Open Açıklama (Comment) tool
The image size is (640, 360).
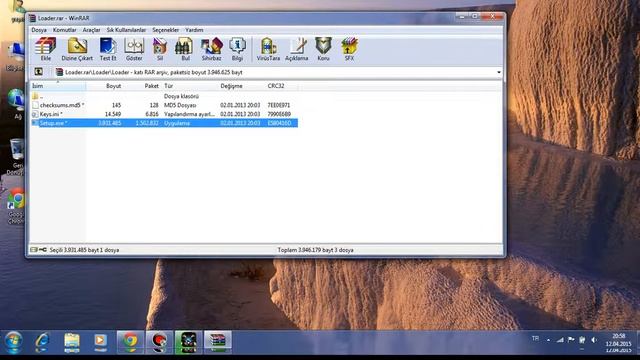pos(297,49)
